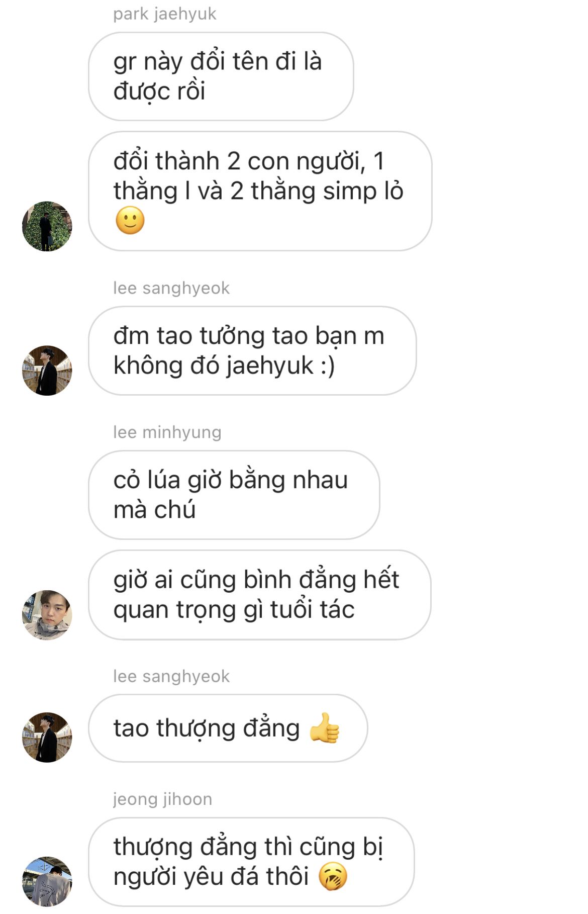Tap lee minhyung's selfie avatar
This screenshot has height=914, width=588.
click(x=47, y=615)
